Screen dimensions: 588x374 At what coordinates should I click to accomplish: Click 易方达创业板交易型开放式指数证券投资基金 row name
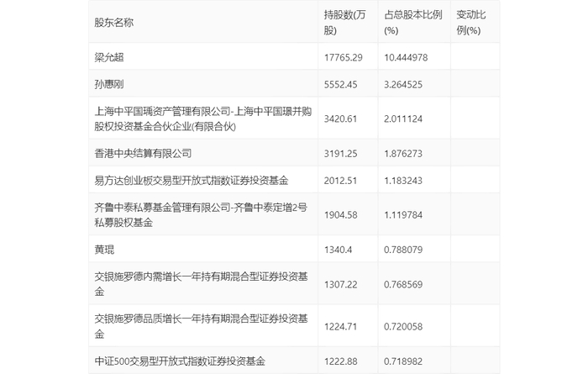(x=192, y=180)
